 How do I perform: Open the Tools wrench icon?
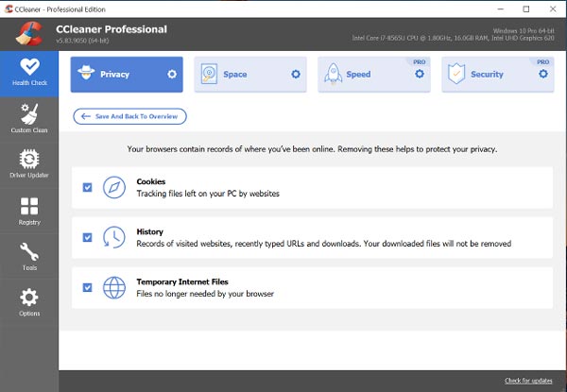click(29, 251)
